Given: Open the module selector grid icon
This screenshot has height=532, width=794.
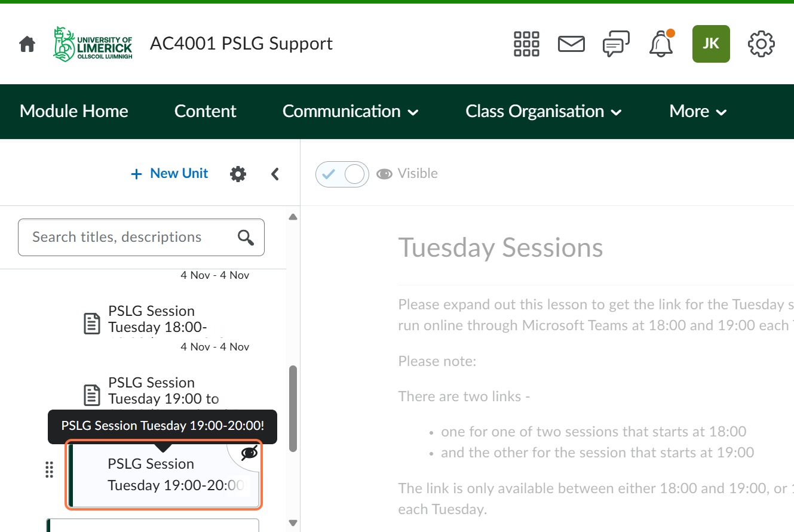Looking at the screenshot, I should [526, 44].
